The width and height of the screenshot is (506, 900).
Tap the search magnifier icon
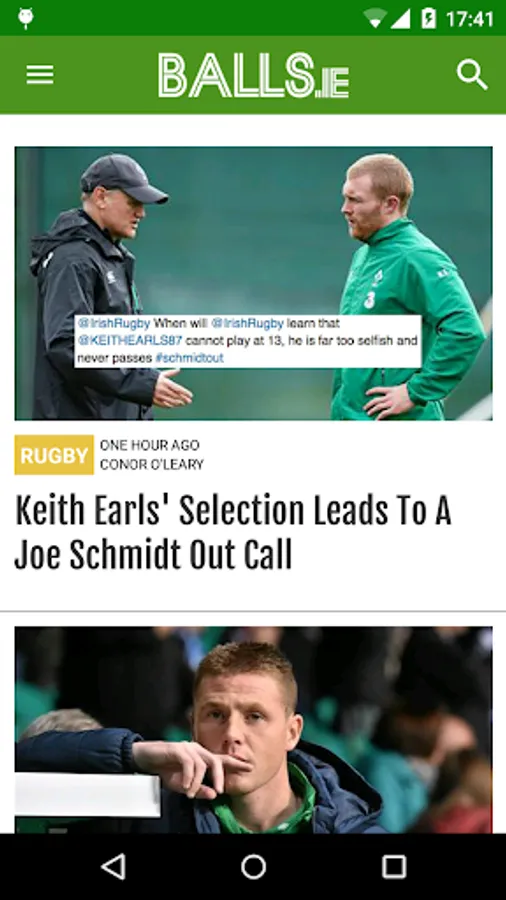(x=472, y=75)
